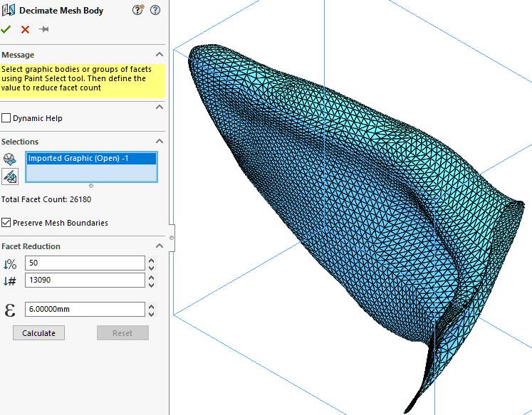The width and height of the screenshot is (532, 415).
Task: Click the selection box resize handle dot
Action: pos(91,186)
